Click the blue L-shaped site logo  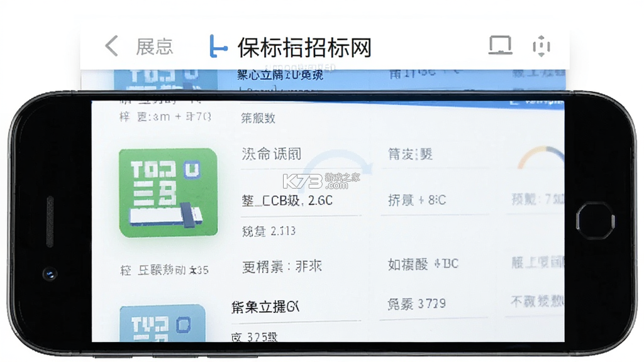(218, 46)
